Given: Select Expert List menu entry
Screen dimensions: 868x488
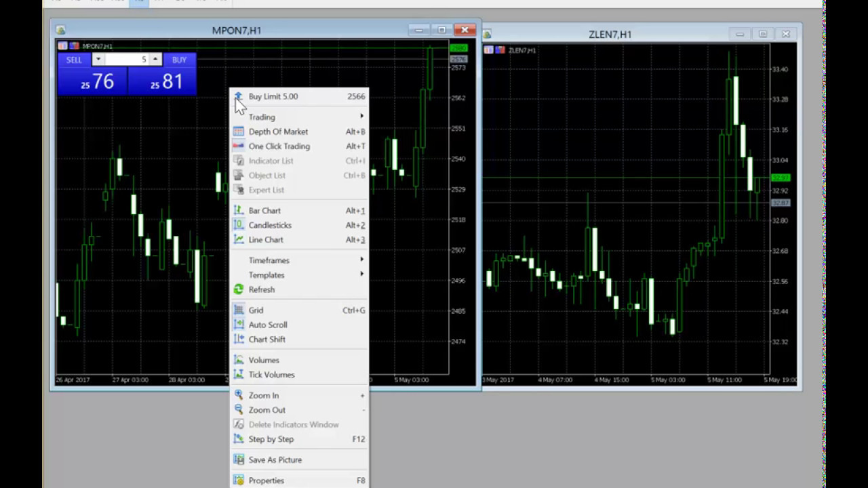Looking at the screenshot, I should 299,190.
